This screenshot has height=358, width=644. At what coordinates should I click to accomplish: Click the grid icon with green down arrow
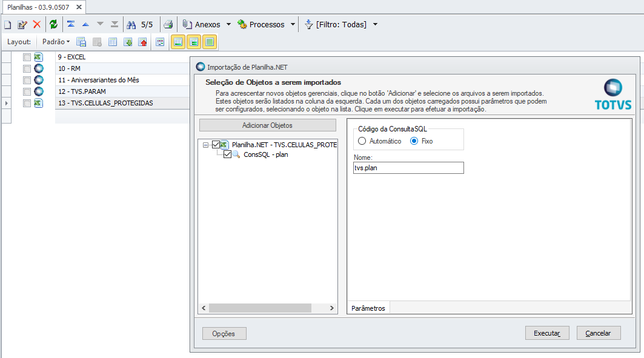(128, 42)
